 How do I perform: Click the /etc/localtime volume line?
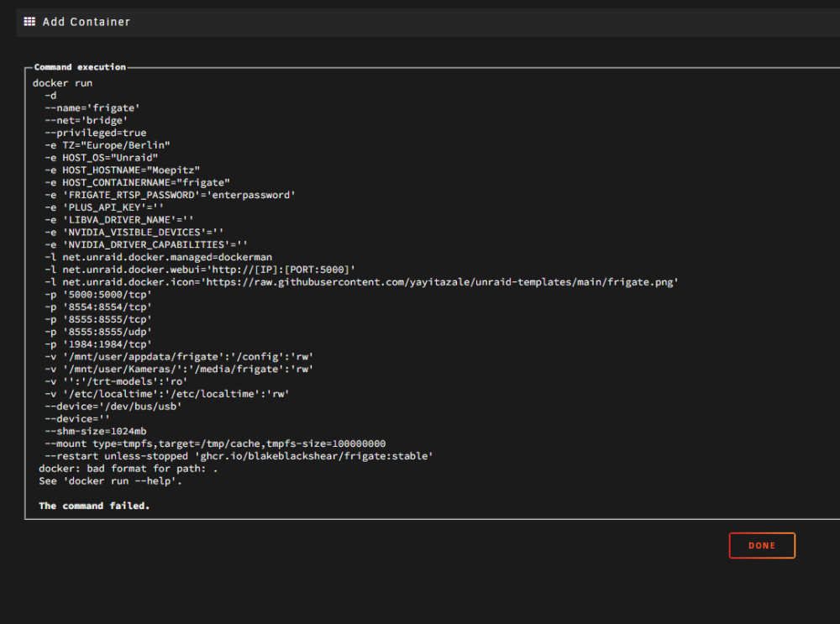click(x=167, y=394)
